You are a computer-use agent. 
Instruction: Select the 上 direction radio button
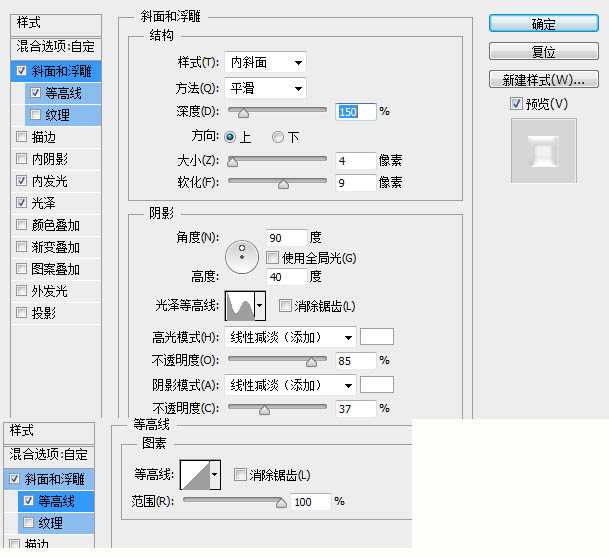(x=230, y=137)
